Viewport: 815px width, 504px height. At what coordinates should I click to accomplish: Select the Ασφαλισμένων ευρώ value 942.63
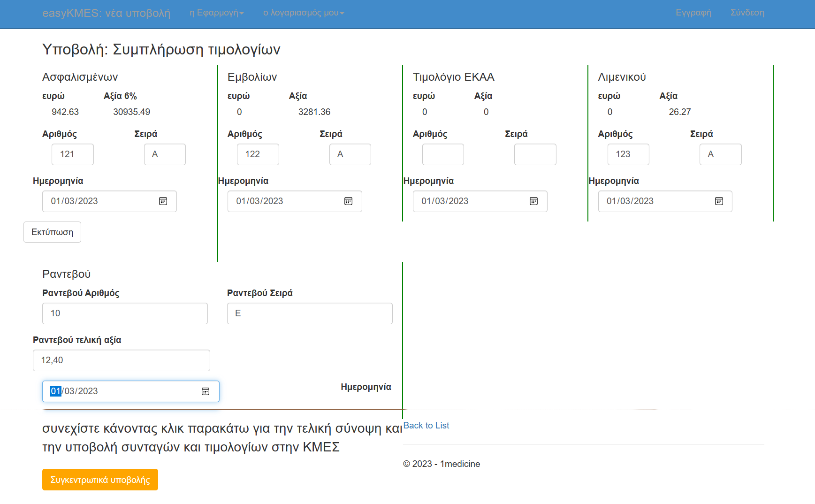click(65, 112)
